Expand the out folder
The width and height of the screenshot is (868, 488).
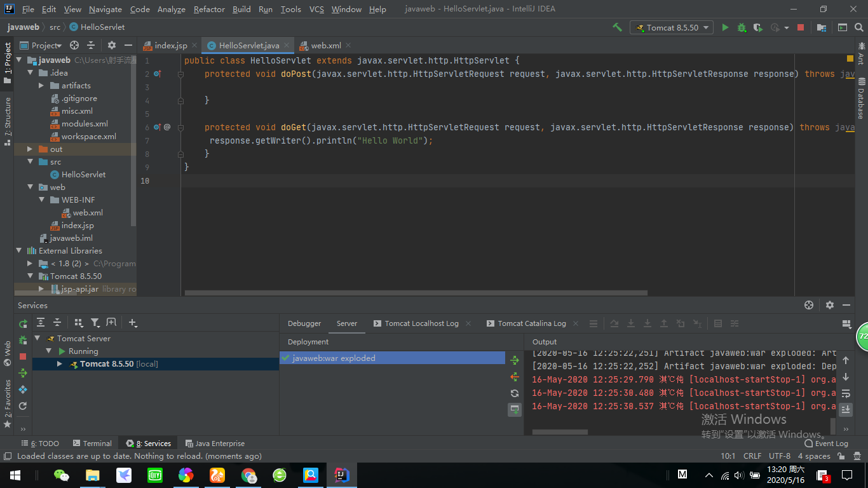click(x=30, y=149)
